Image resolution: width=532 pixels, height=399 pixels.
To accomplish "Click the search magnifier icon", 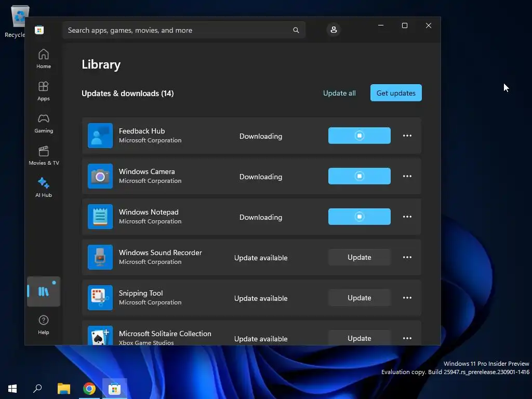I will 296,30.
